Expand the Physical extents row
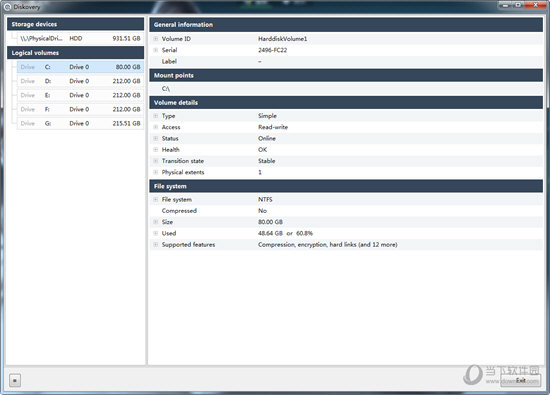The image size is (550, 395). pyautogui.click(x=156, y=172)
